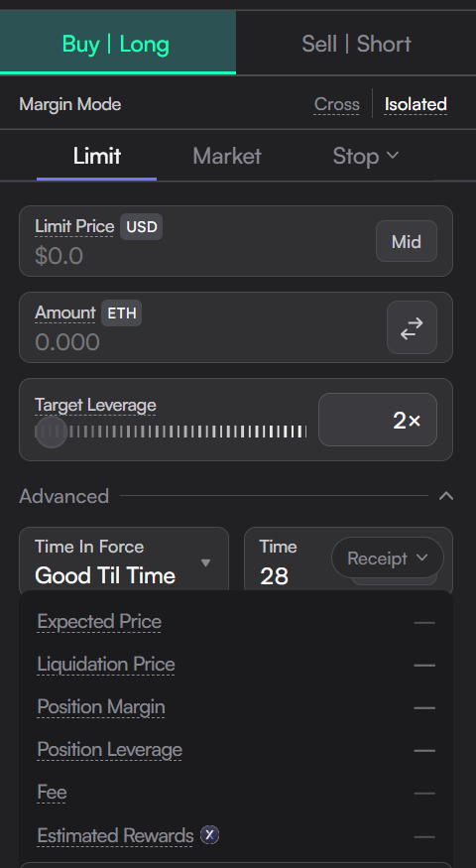Open the Stop order type dropdown
This screenshot has height=868, width=476.
click(365, 156)
